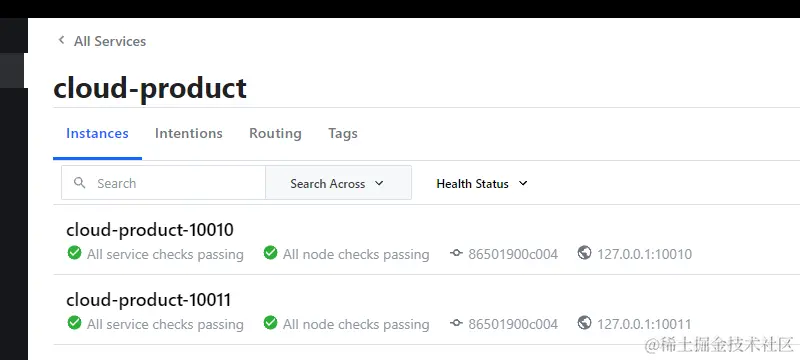Select the Tags tab

coord(343,134)
